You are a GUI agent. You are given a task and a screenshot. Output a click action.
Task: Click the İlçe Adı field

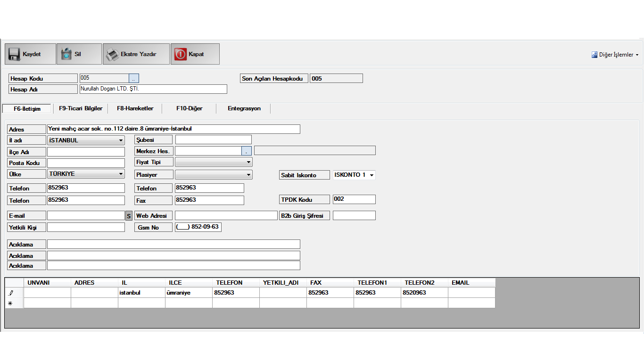(x=86, y=152)
